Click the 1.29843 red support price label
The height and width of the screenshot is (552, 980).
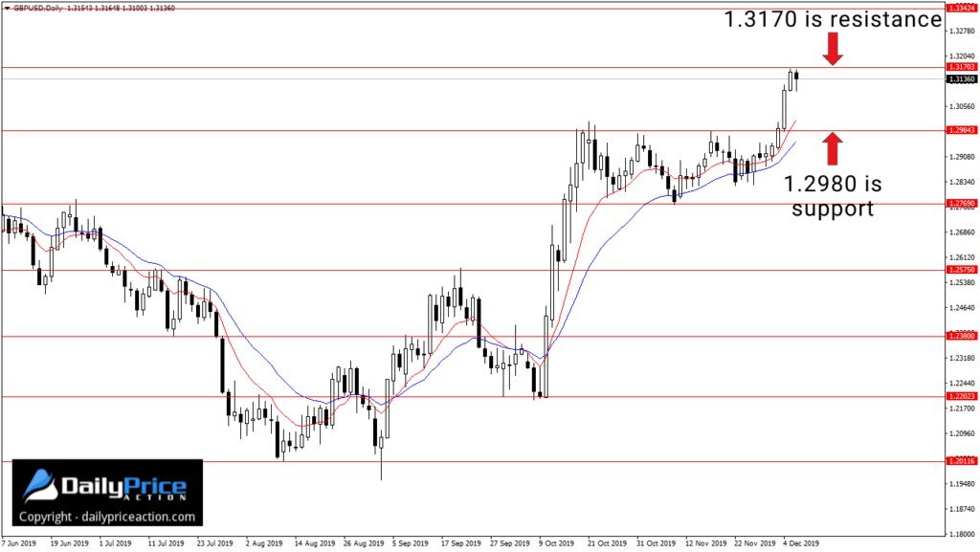[962, 130]
